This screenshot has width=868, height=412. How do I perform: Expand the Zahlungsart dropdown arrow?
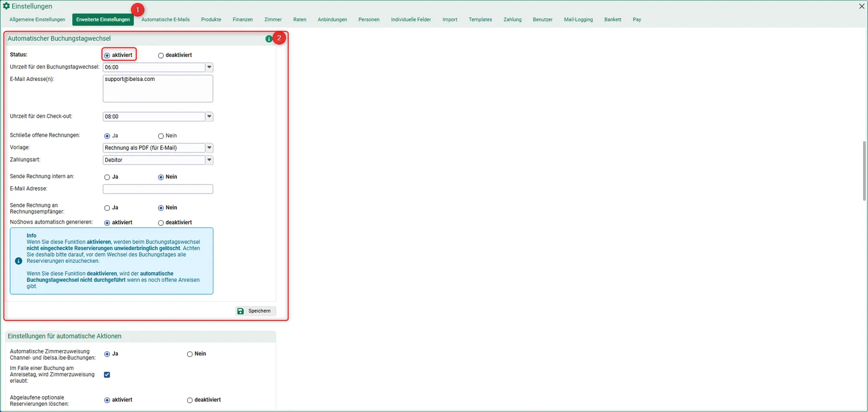click(x=209, y=160)
